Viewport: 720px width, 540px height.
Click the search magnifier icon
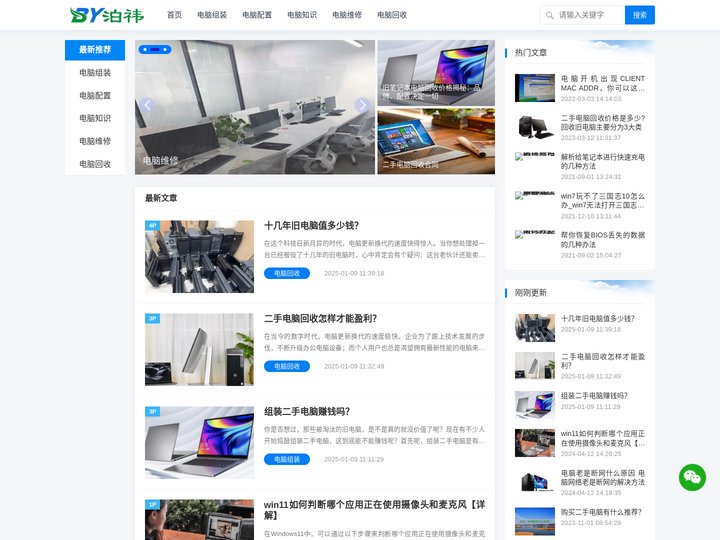tap(549, 16)
